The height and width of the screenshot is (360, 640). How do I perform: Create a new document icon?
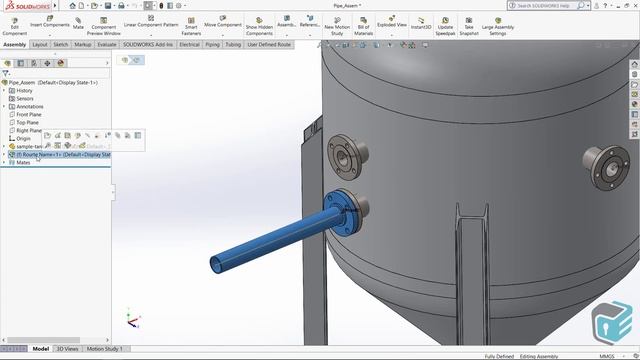pos(82,6)
